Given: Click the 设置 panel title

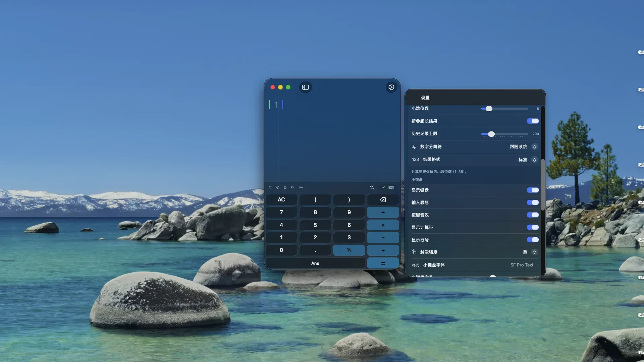Looking at the screenshot, I should (x=425, y=98).
